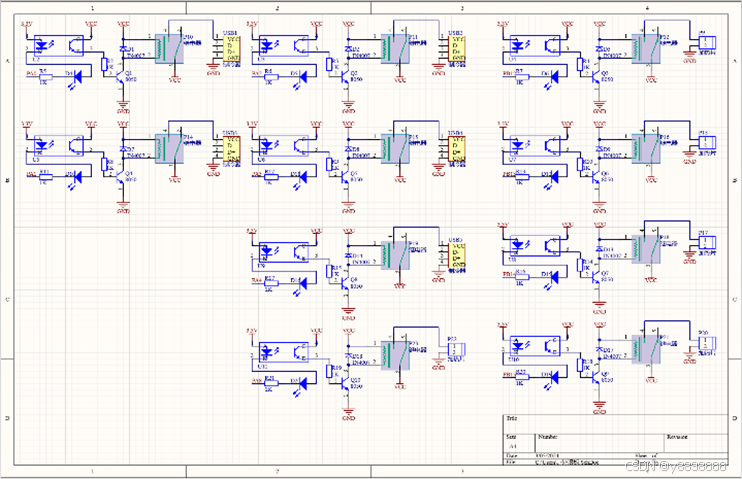Viewport: 742px width, 479px height.
Task: Click the Revision field in title block
Action: pos(696,443)
